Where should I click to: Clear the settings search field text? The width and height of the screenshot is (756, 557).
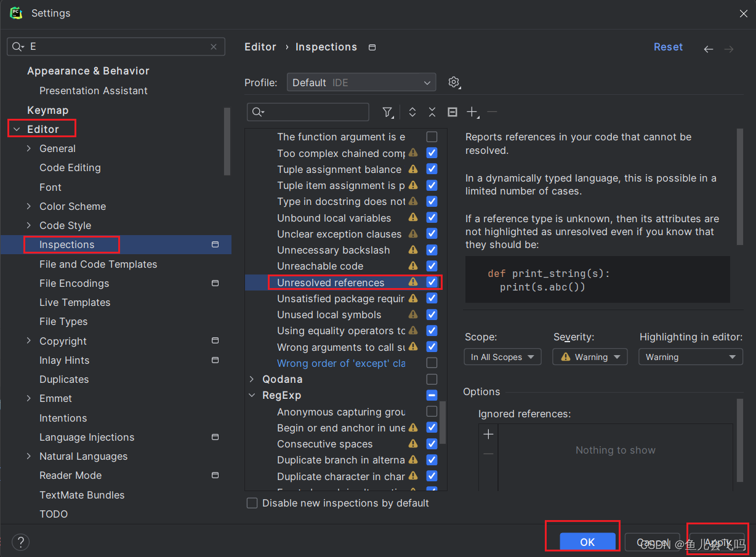pos(214,47)
